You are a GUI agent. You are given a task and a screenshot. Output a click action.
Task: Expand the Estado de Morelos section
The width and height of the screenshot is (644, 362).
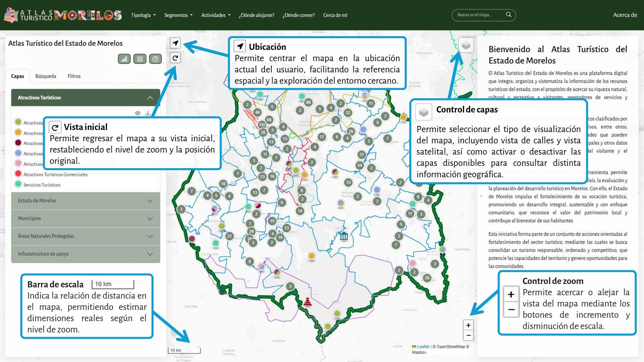[85, 201]
